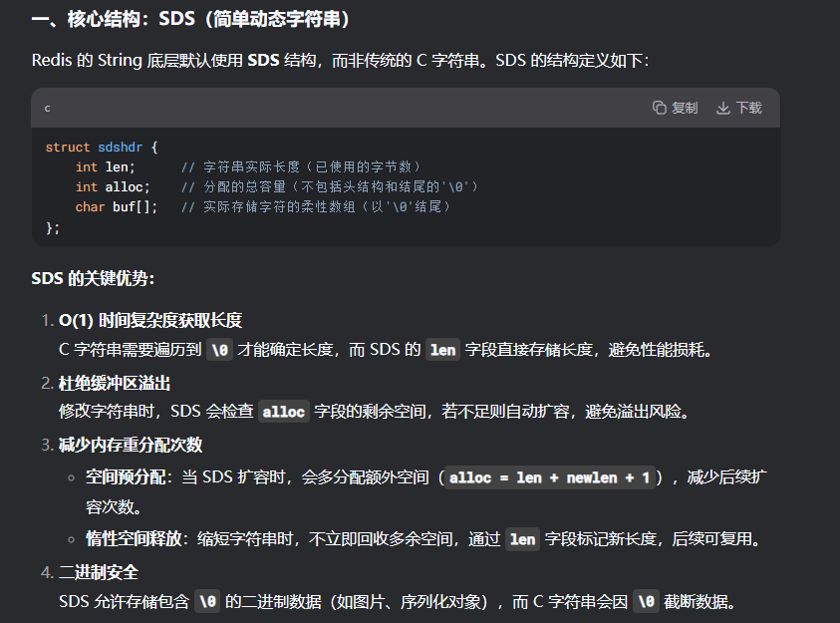Click the comment starting '分配的总容量'
The image size is (840, 623).
[341, 187]
